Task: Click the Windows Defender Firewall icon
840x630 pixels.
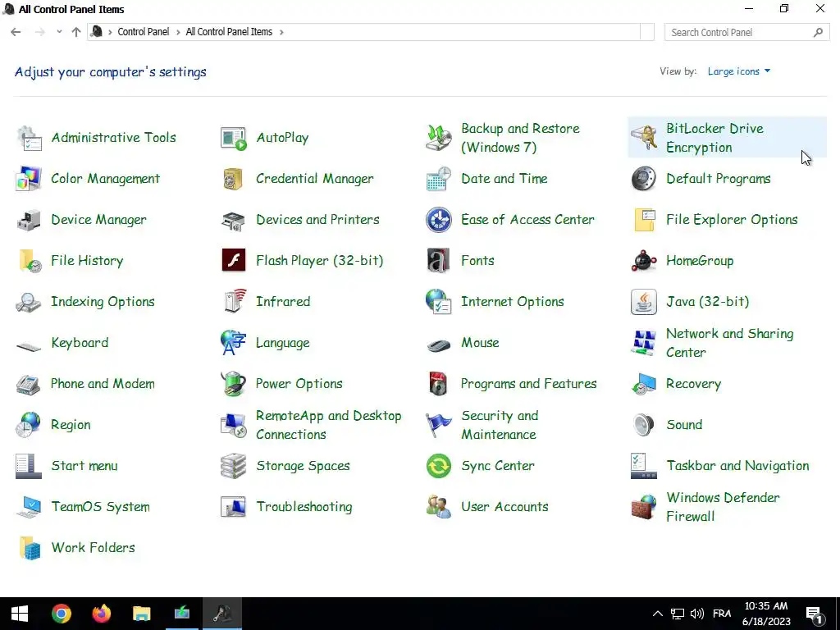Action: tap(644, 507)
